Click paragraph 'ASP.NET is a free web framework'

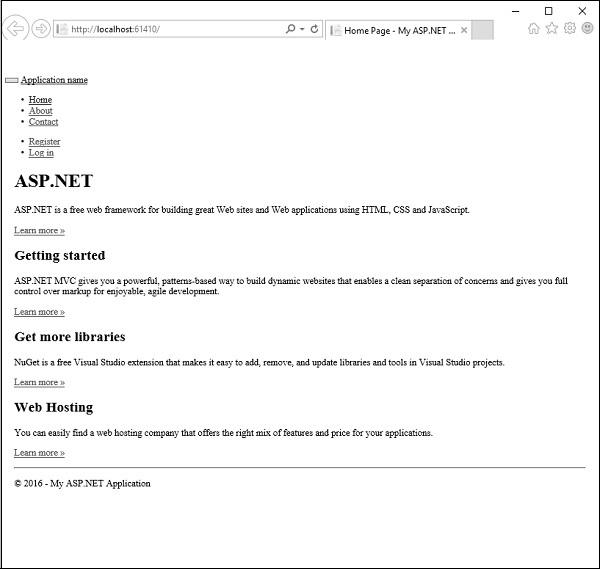(x=242, y=210)
